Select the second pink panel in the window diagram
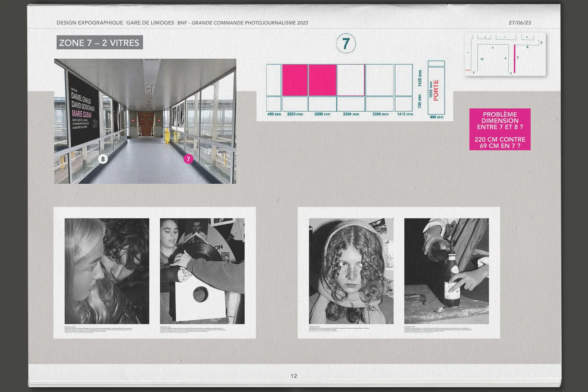Screen dimensions: 588x392 (x=322, y=80)
